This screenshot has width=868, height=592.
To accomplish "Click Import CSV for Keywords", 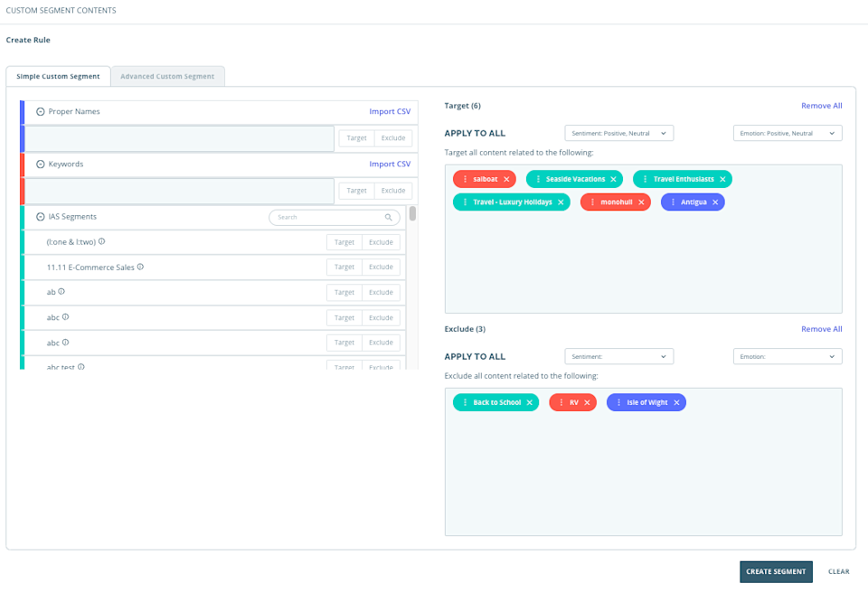I will 390,164.
